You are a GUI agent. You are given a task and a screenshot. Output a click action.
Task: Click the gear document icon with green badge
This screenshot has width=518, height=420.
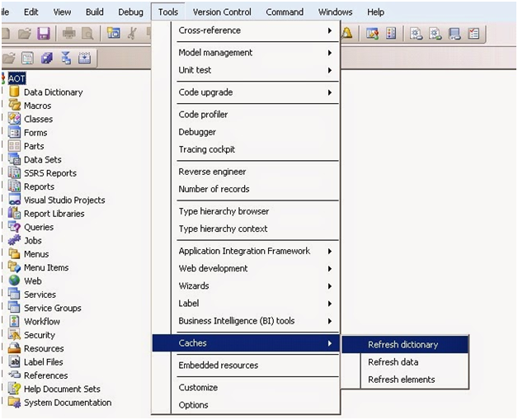[x=435, y=34]
